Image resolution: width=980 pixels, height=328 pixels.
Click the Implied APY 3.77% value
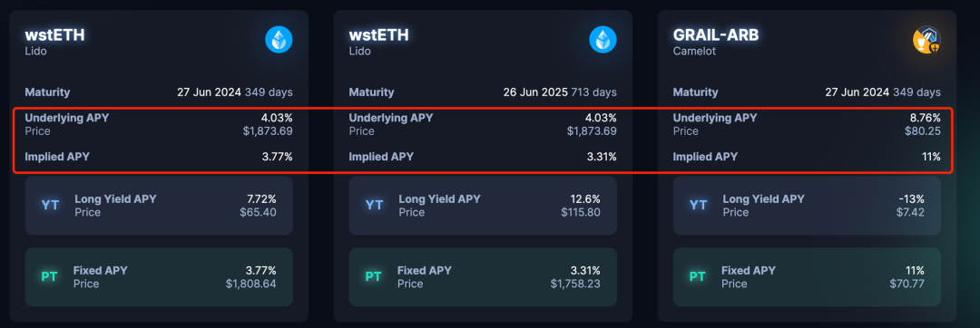[x=277, y=157]
